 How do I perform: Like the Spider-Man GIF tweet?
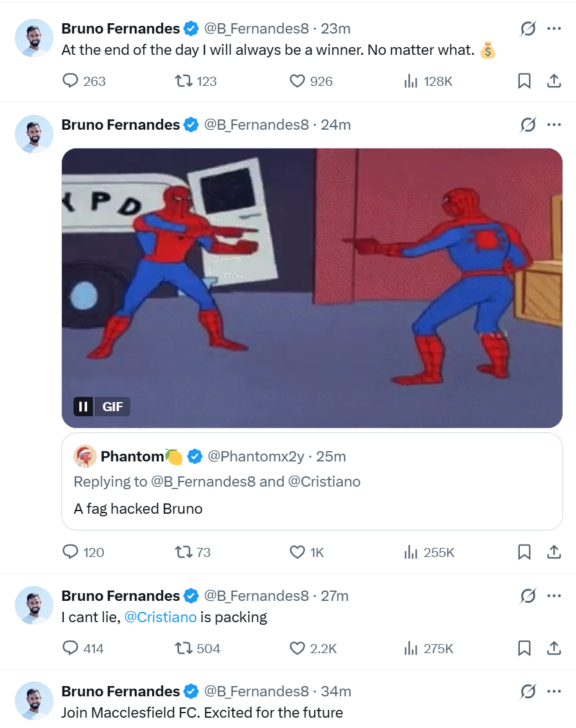click(x=297, y=552)
